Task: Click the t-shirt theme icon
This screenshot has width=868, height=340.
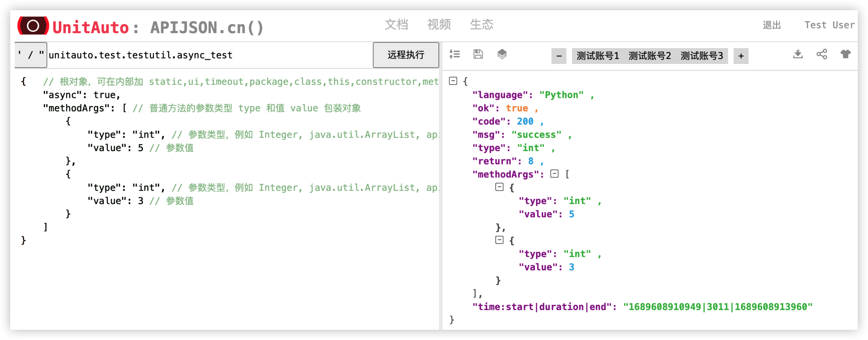Action: 845,54
